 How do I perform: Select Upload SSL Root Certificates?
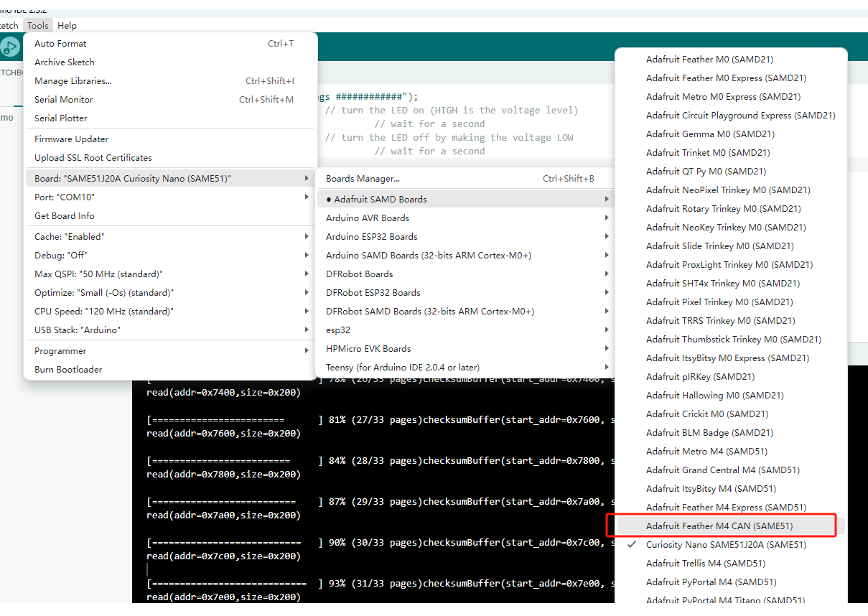pyautogui.click(x=171, y=158)
